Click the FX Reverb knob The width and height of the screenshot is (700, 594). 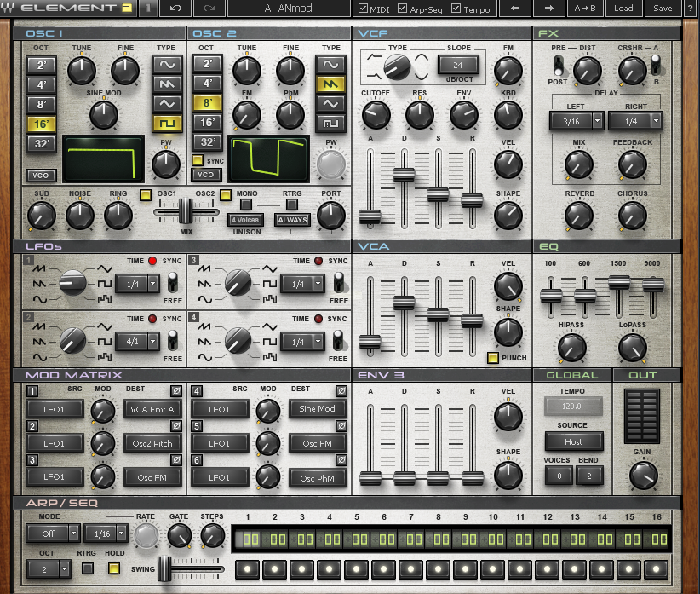pyautogui.click(x=578, y=216)
